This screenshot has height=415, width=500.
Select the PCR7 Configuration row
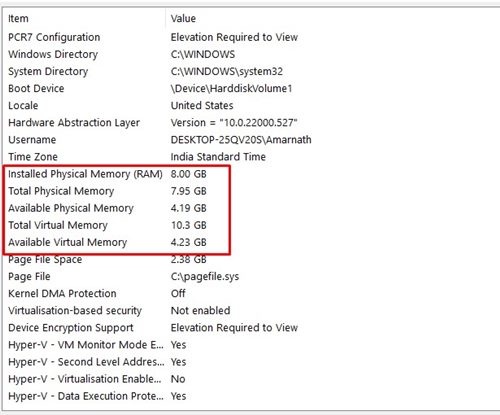[251, 37]
